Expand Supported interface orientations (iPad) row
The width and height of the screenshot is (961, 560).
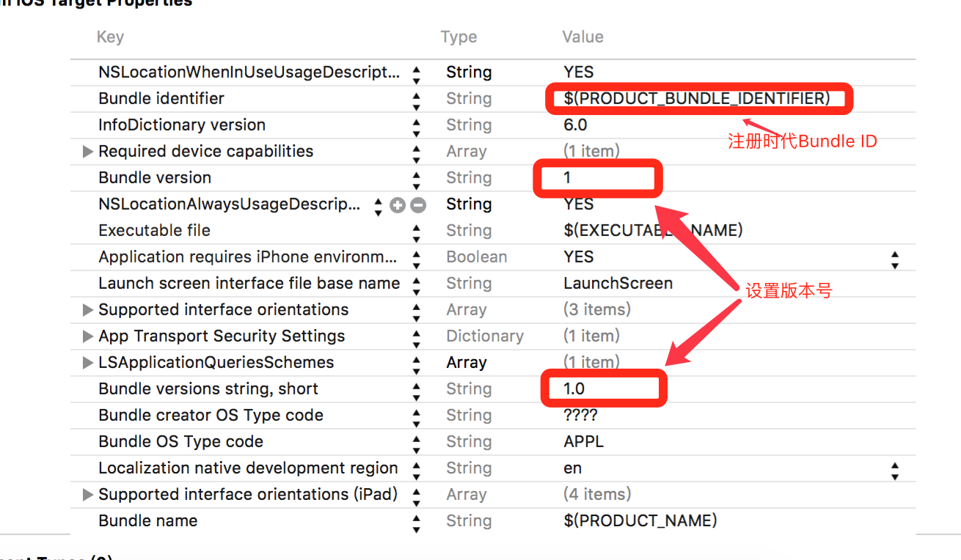click(x=88, y=495)
